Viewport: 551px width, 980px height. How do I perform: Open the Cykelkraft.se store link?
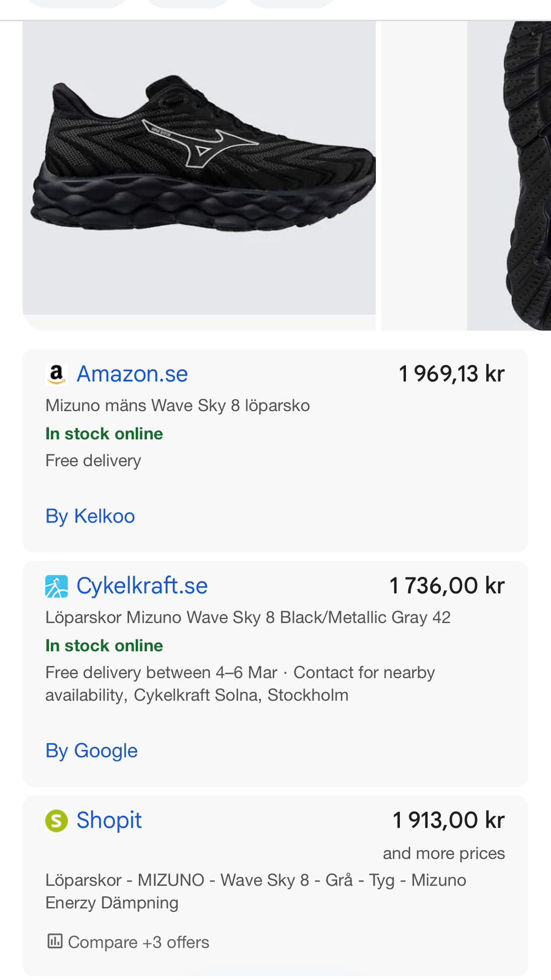click(x=142, y=586)
